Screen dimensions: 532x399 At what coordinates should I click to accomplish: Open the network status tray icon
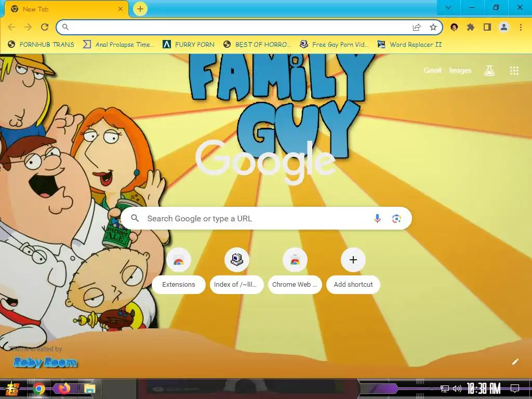444,389
